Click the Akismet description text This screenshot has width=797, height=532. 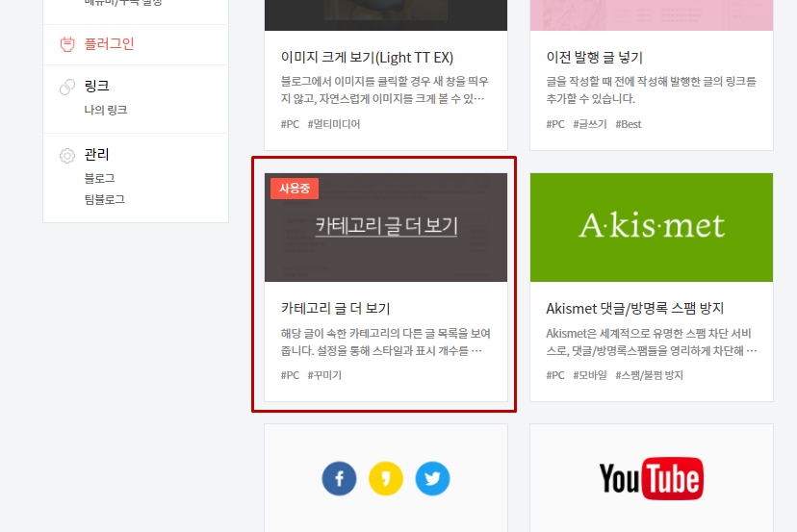(651, 342)
